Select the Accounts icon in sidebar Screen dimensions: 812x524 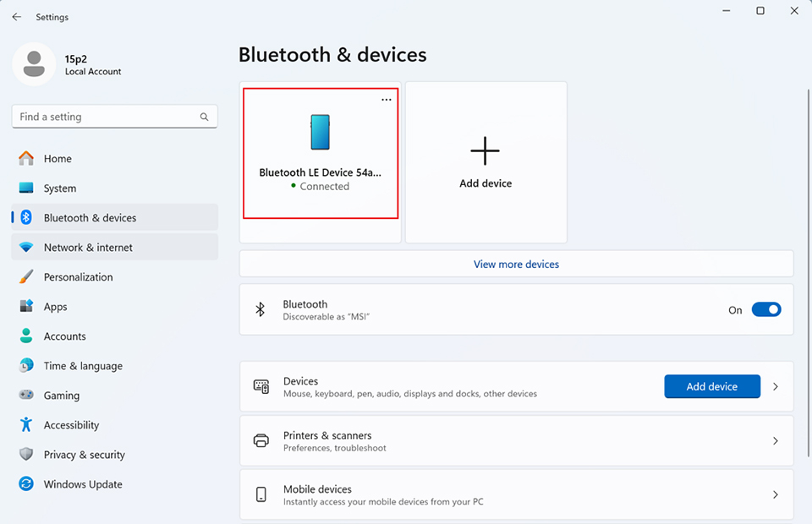click(26, 336)
